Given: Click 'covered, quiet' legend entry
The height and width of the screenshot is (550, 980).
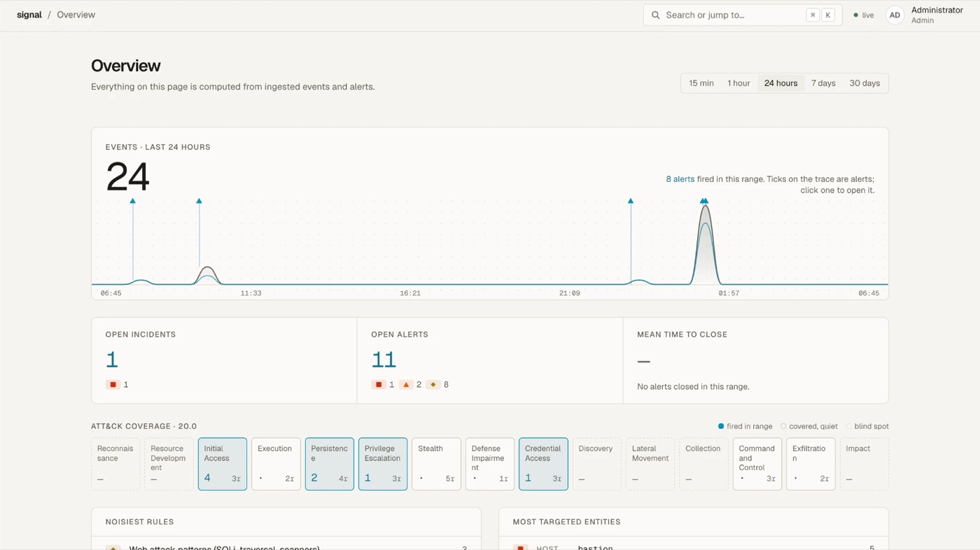Looking at the screenshot, I should 808,426.
